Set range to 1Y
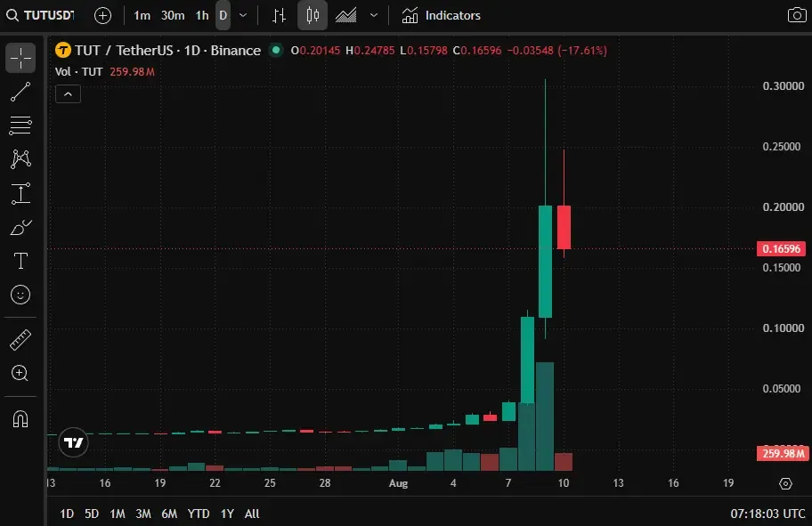The width and height of the screenshot is (812, 526). point(227,514)
